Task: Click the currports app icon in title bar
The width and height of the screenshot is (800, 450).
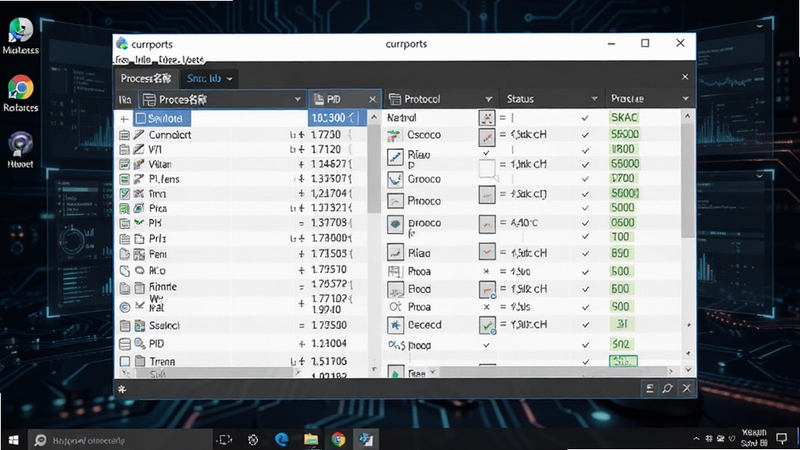Action: coord(122,44)
